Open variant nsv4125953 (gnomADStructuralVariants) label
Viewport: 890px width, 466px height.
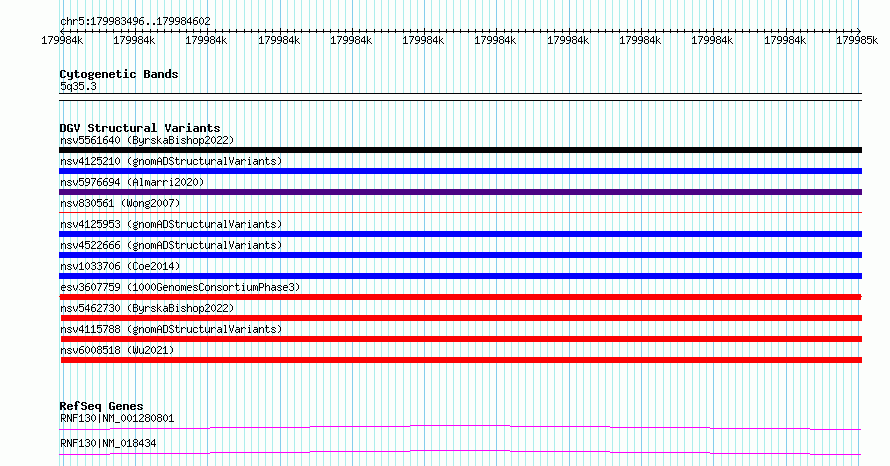(171, 224)
